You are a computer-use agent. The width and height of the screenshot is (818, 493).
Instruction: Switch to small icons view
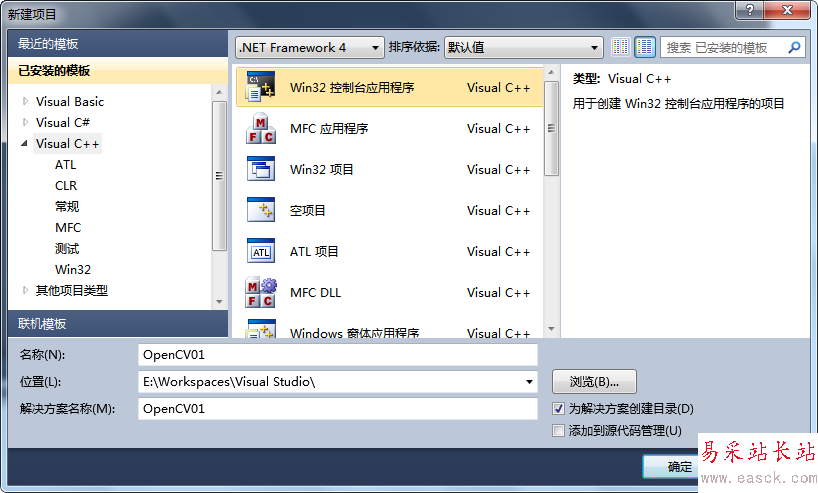coord(620,47)
